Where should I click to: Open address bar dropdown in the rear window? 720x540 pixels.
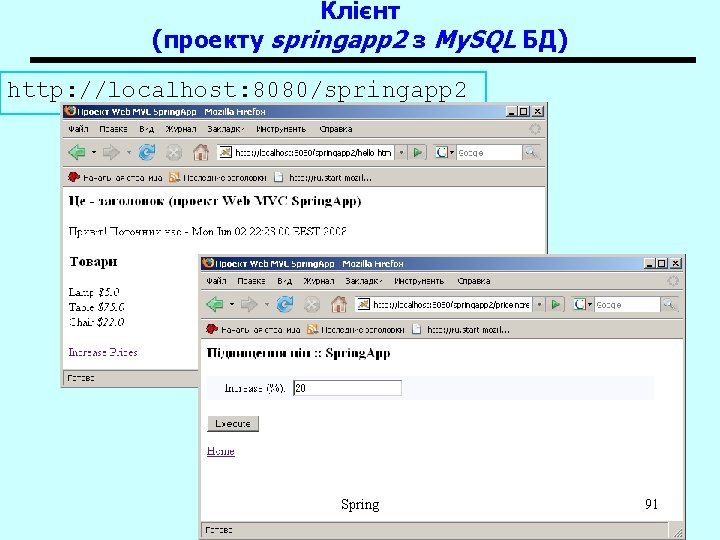tap(401, 152)
